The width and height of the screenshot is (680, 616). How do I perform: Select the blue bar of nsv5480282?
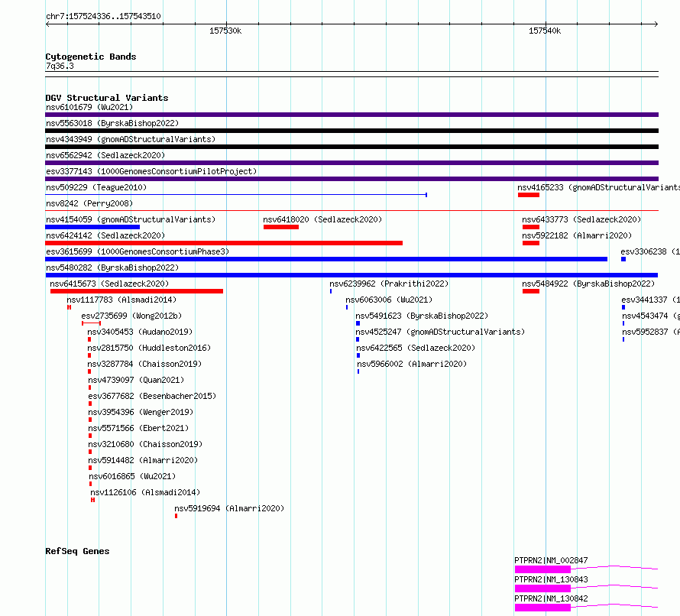[x=351, y=275]
